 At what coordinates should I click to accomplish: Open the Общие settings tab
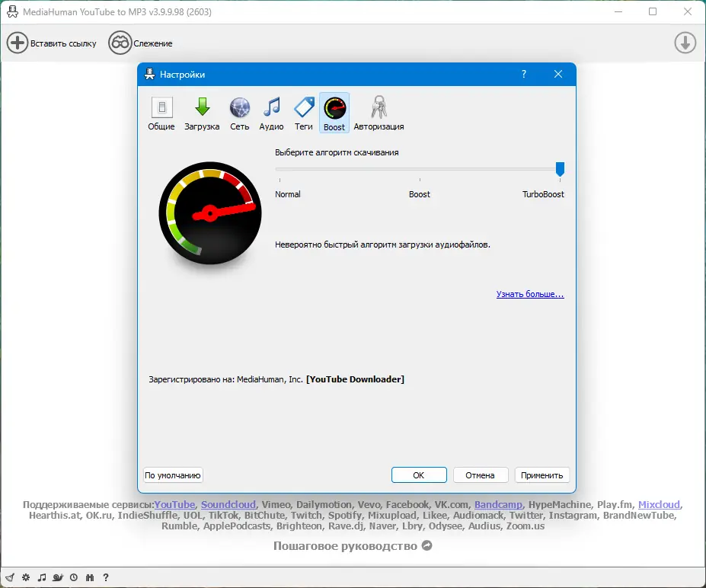pos(161,113)
